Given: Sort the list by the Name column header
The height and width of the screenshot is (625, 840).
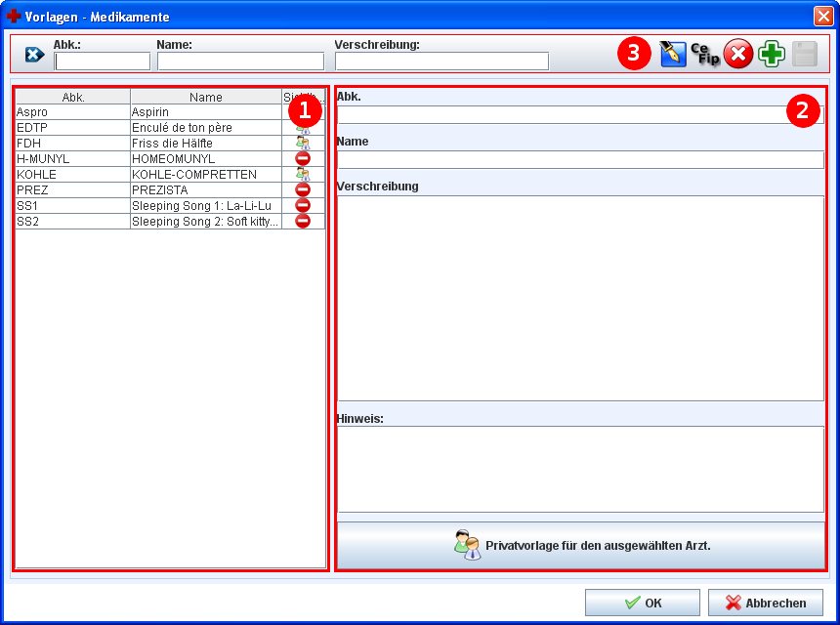Looking at the screenshot, I should click(205, 97).
